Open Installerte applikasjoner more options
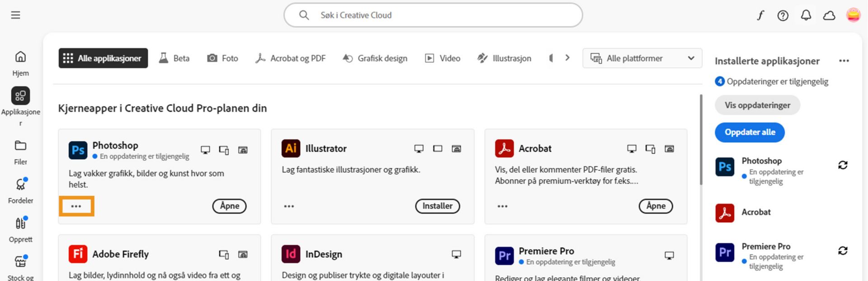This screenshot has height=281, width=868. [x=844, y=61]
